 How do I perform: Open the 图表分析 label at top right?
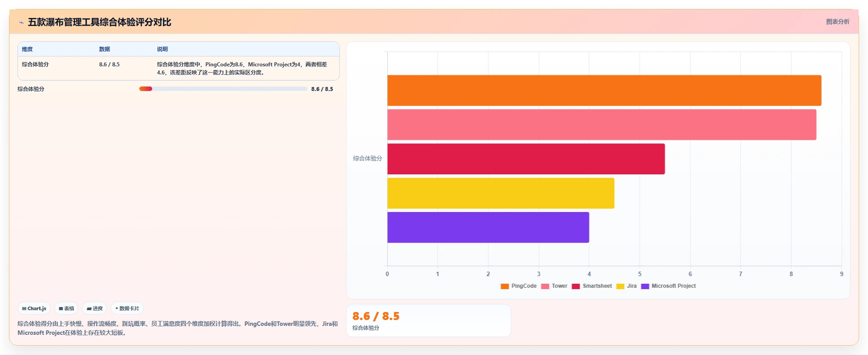838,22
